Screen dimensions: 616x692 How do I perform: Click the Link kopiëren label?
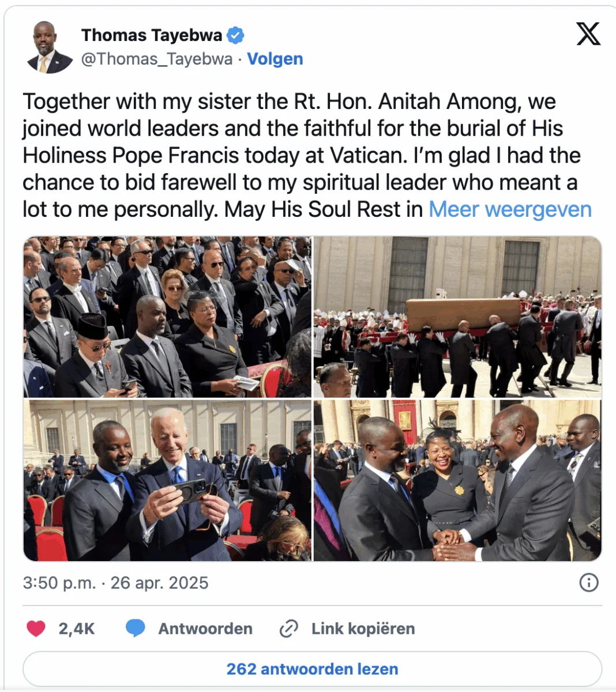363,629
